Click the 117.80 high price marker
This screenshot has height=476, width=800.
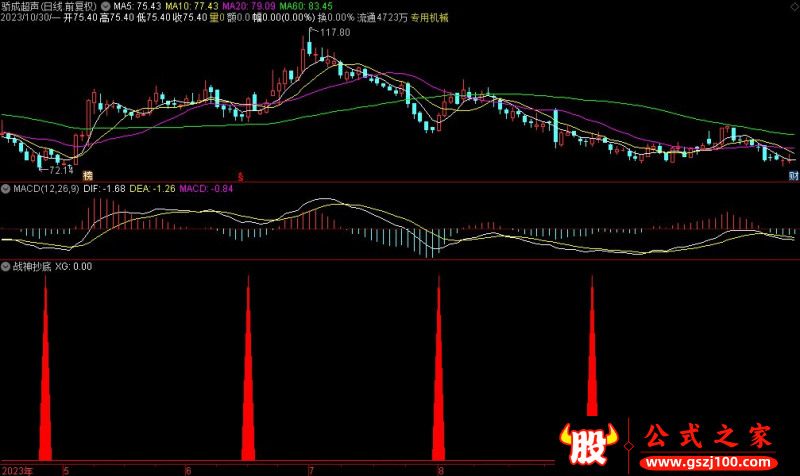pyautogui.click(x=335, y=33)
